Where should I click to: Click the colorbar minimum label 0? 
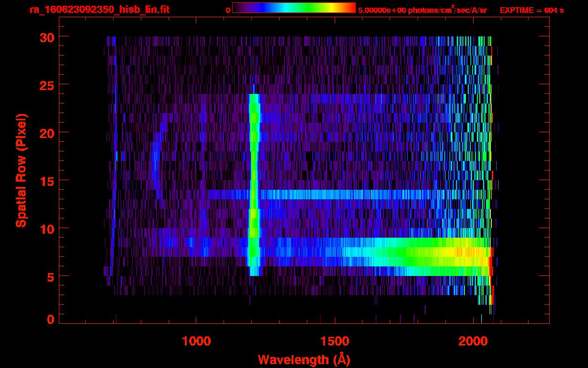point(228,10)
